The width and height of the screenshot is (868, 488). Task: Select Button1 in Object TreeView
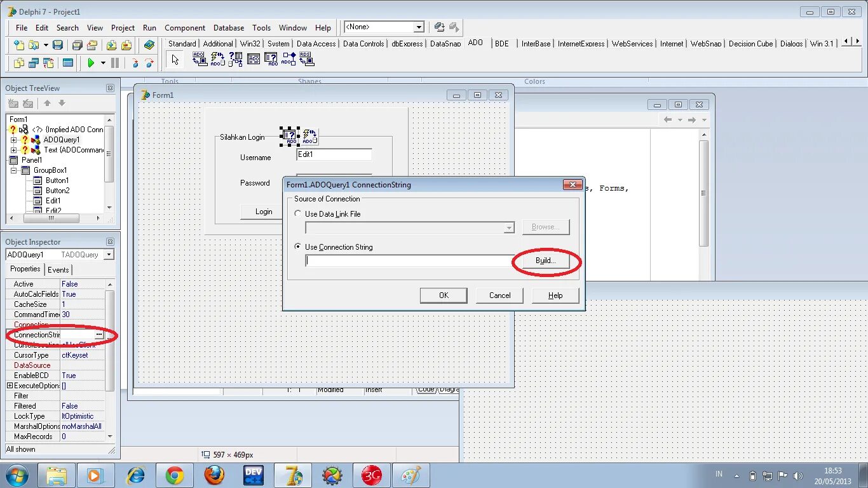pyautogui.click(x=57, y=180)
